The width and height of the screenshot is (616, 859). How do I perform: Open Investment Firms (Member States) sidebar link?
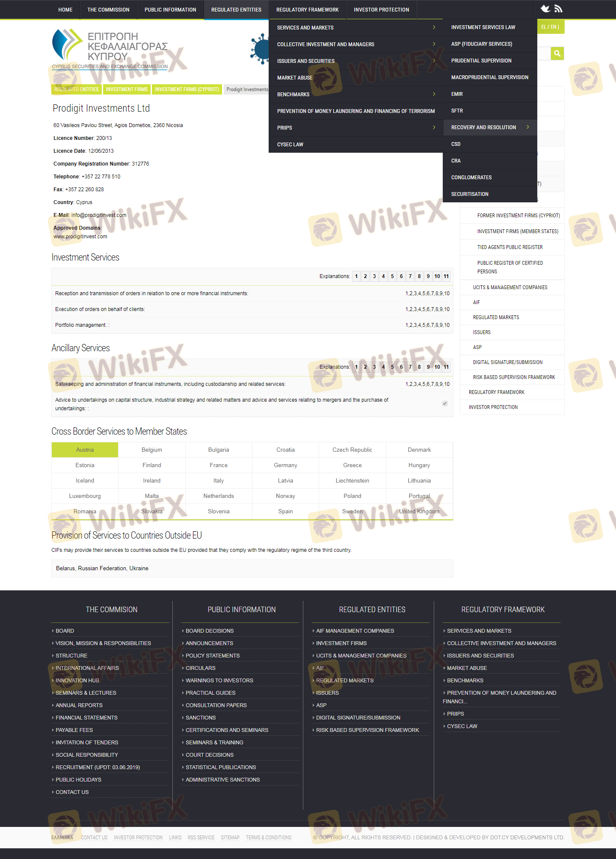pyautogui.click(x=518, y=231)
